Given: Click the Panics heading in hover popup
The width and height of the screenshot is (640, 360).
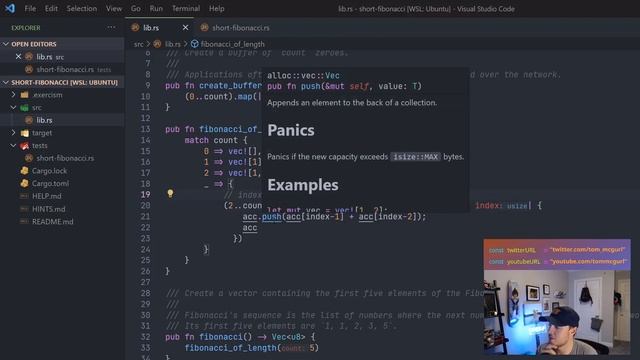Looking at the screenshot, I should [291, 130].
